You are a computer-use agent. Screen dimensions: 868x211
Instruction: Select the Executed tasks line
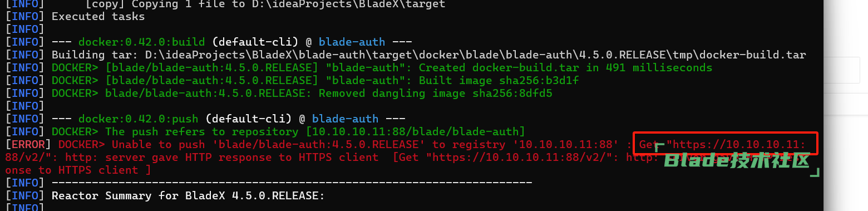98,16
